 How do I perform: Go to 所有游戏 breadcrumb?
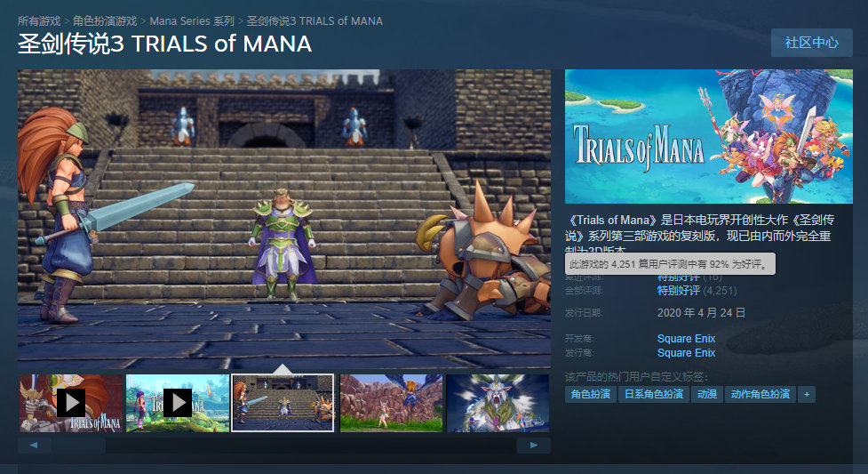click(39, 21)
